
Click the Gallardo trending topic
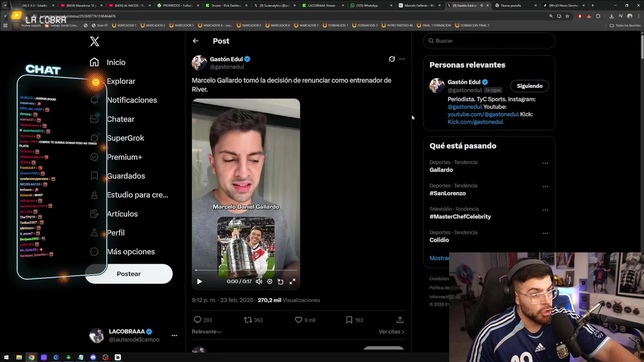point(441,170)
